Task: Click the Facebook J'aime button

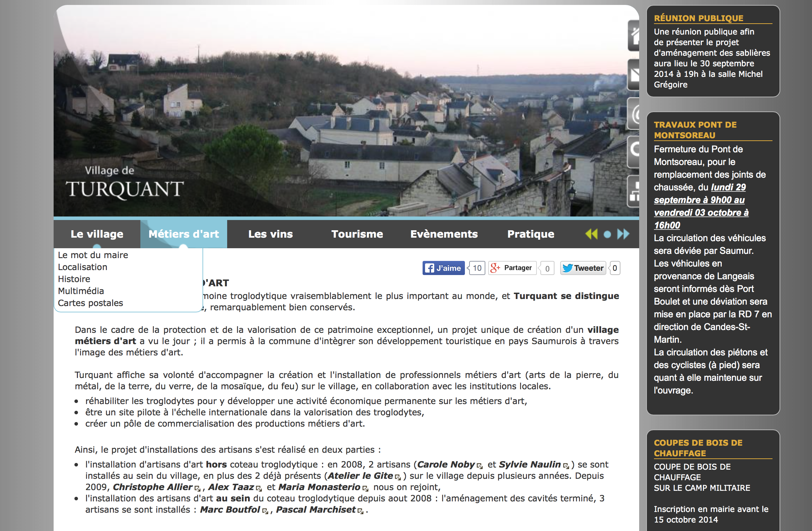Action: tap(443, 268)
